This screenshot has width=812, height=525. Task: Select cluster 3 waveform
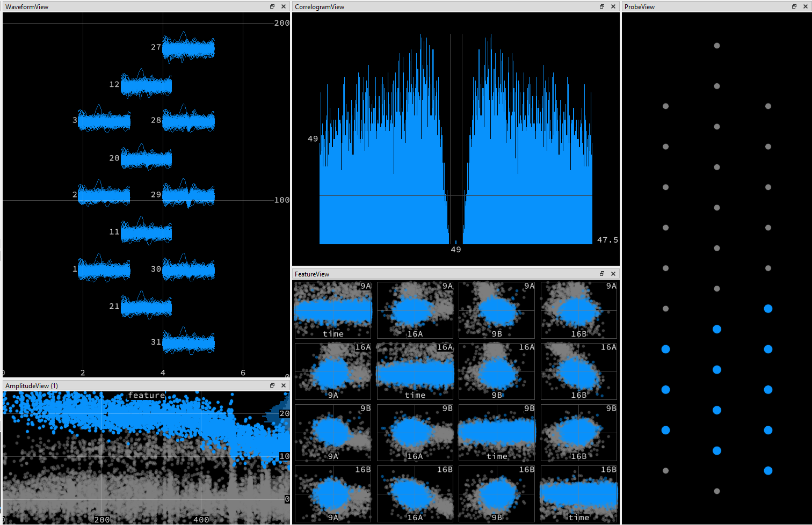[104, 120]
